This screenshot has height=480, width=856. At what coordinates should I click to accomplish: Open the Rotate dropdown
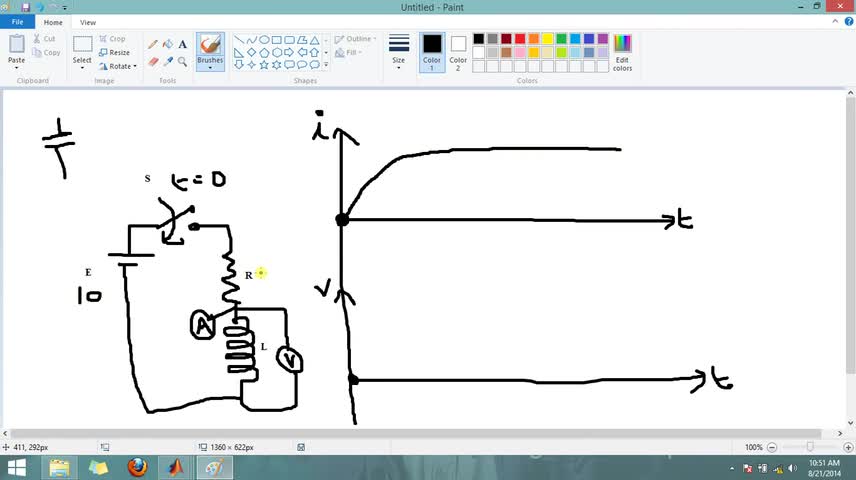point(118,66)
